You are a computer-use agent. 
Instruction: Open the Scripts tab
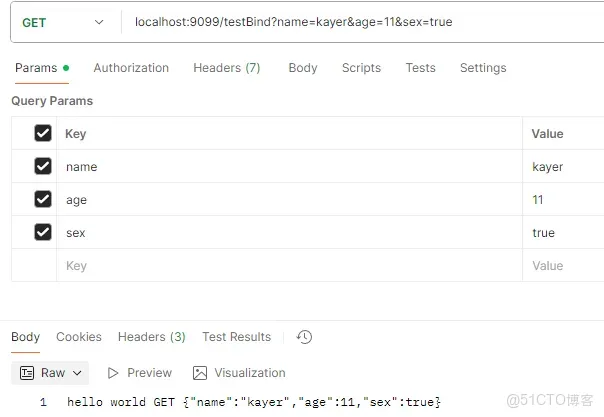pos(361,68)
